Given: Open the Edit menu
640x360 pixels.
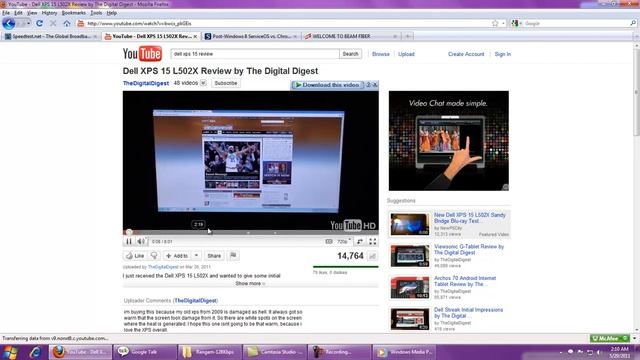Looking at the screenshot, I should tap(18, 13).
